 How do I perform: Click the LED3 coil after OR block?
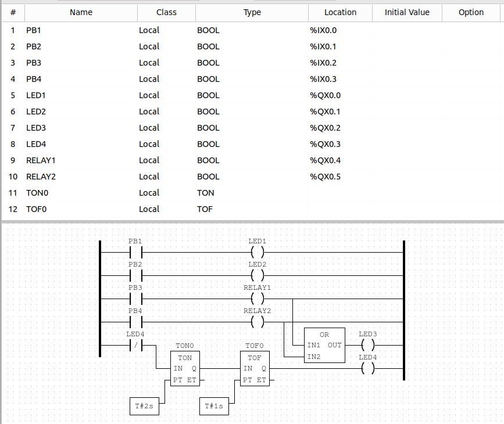[x=368, y=345]
